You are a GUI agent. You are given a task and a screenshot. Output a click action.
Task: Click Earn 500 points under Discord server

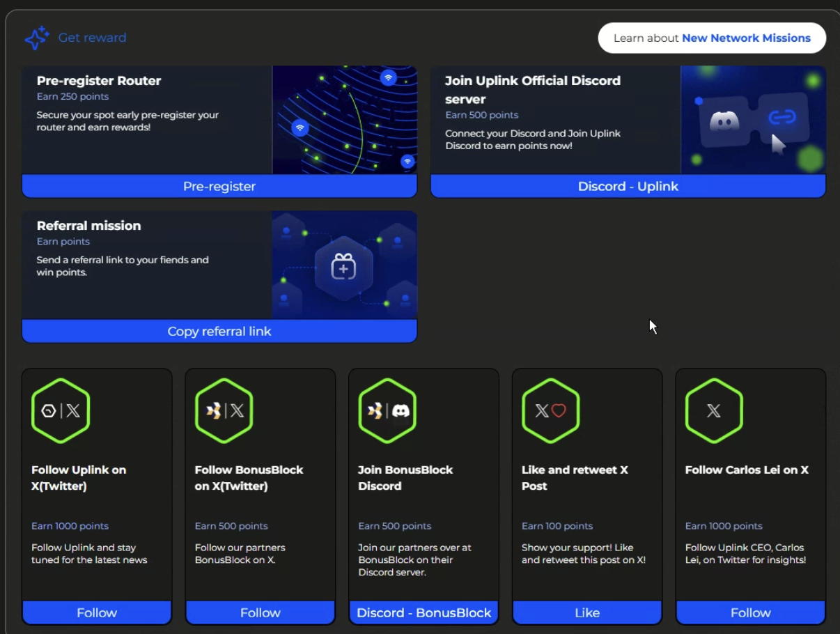tap(482, 115)
